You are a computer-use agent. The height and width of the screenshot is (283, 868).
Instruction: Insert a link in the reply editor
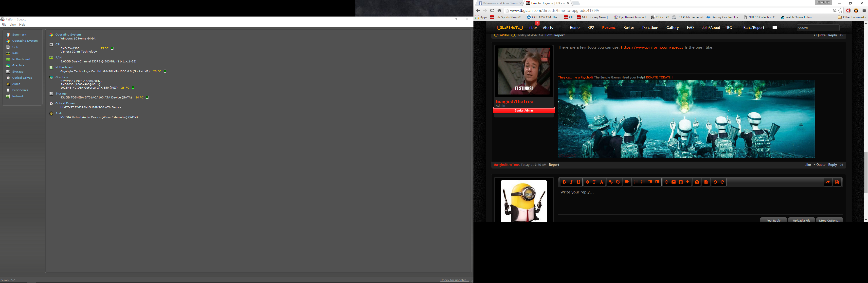(611, 182)
